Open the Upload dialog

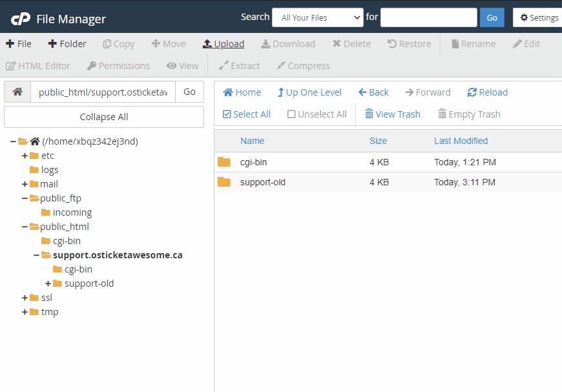tap(224, 44)
